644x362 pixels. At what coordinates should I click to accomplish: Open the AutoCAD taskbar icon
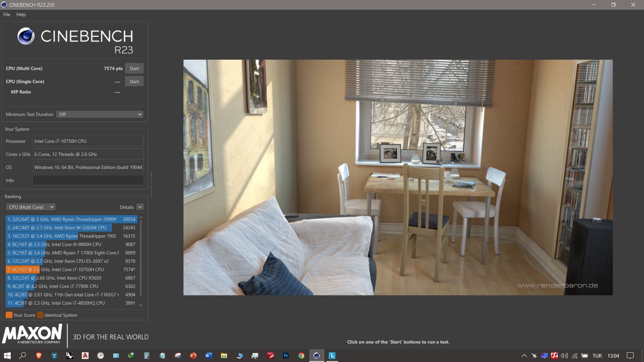tap(85, 356)
